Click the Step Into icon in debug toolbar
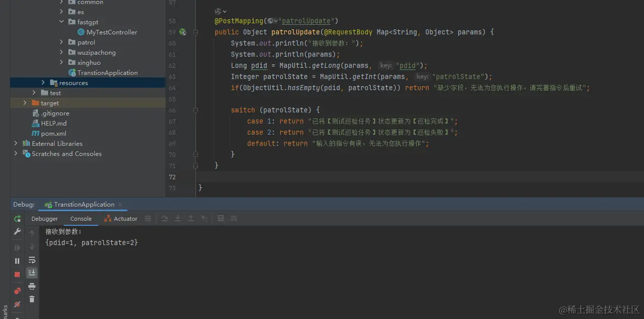The height and width of the screenshot is (319, 644). pyautogui.click(x=178, y=219)
